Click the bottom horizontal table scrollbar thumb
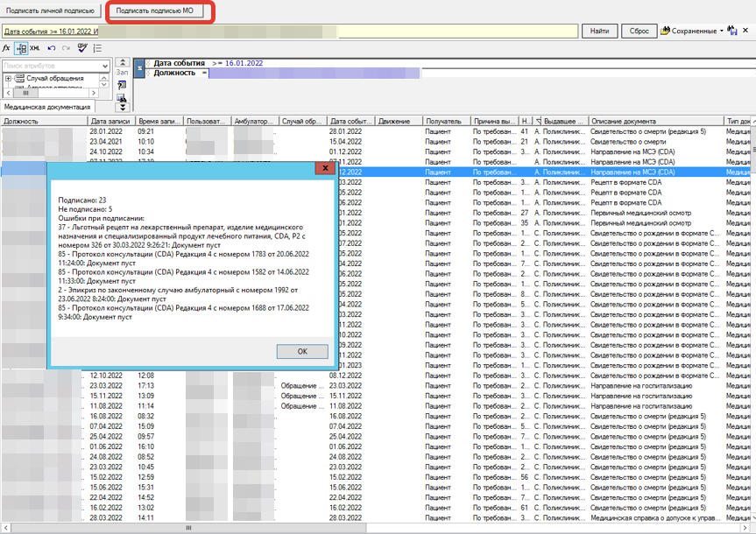This screenshot has height=534, width=756. pyautogui.click(x=188, y=528)
